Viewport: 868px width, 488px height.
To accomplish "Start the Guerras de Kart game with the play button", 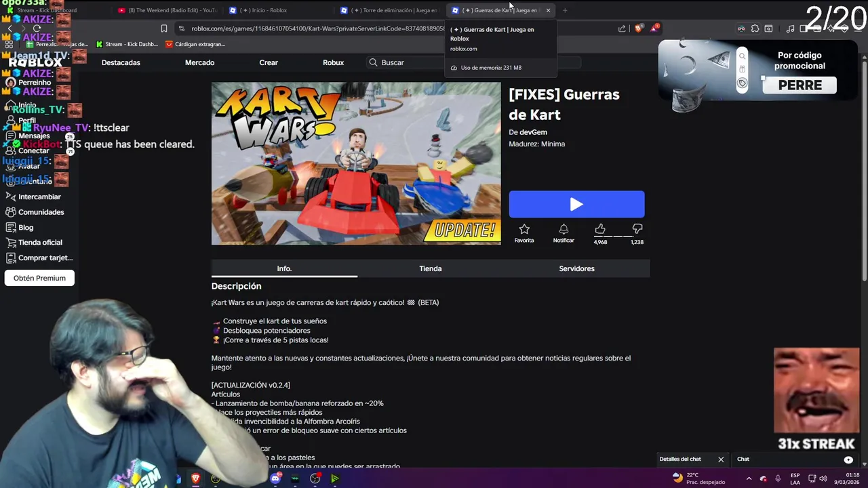I will (x=576, y=204).
